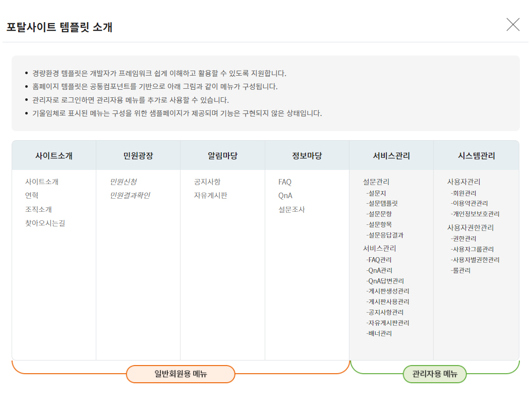
Task: Go to 자유게시판 under 알림마당
Action: pyautogui.click(x=210, y=195)
